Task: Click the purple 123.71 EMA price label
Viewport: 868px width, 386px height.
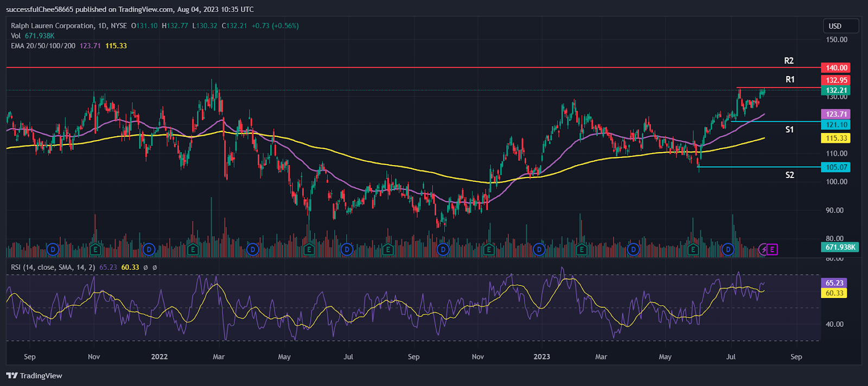Action: pyautogui.click(x=836, y=115)
